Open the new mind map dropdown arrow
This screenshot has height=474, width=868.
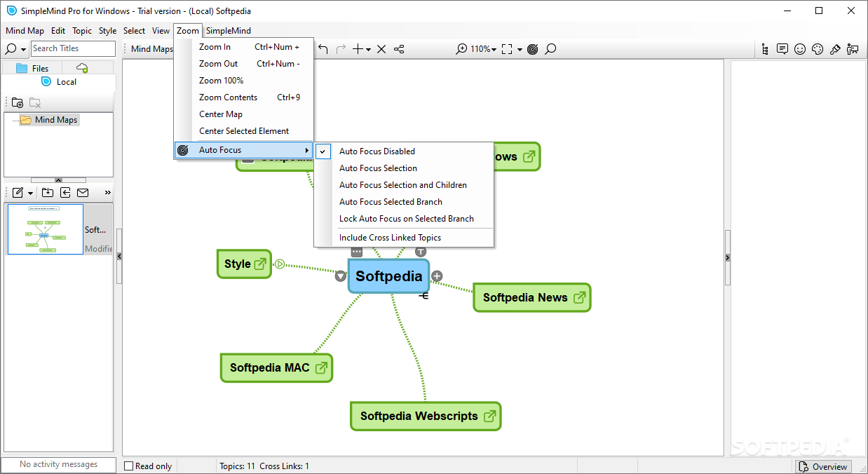point(30,193)
